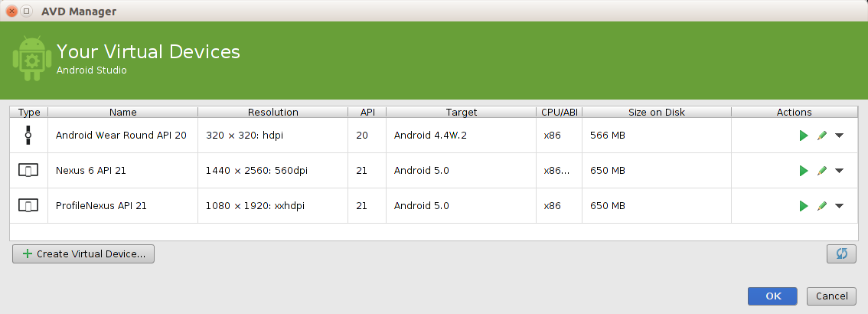The image size is (868, 314).
Task: Select the Nexus 6 API 21 row name
Action: coord(90,171)
